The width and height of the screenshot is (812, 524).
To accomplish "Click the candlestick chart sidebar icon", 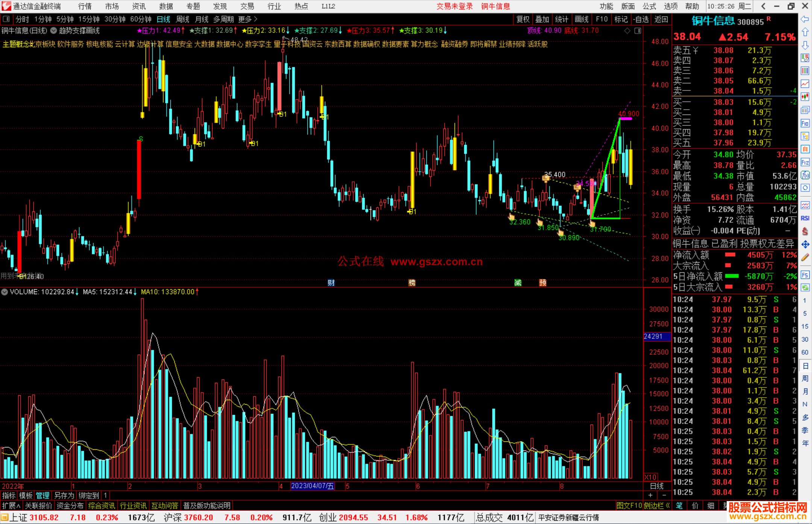I will tap(805, 97).
